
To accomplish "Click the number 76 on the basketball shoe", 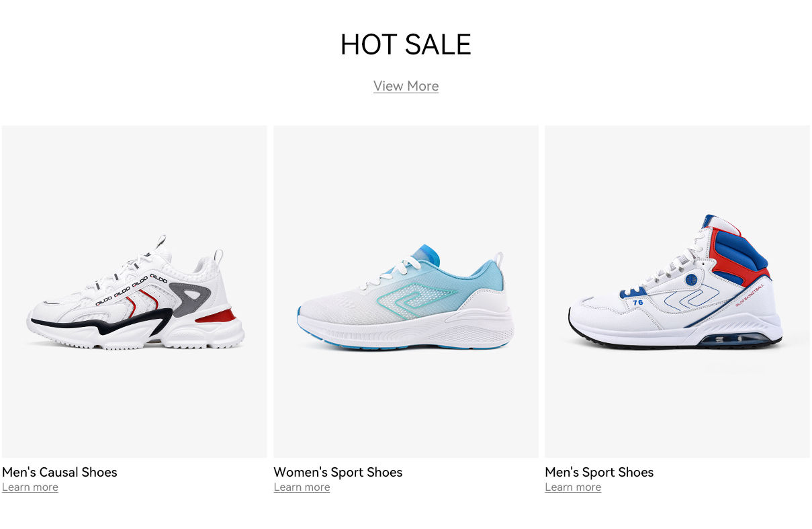I will [x=637, y=302].
